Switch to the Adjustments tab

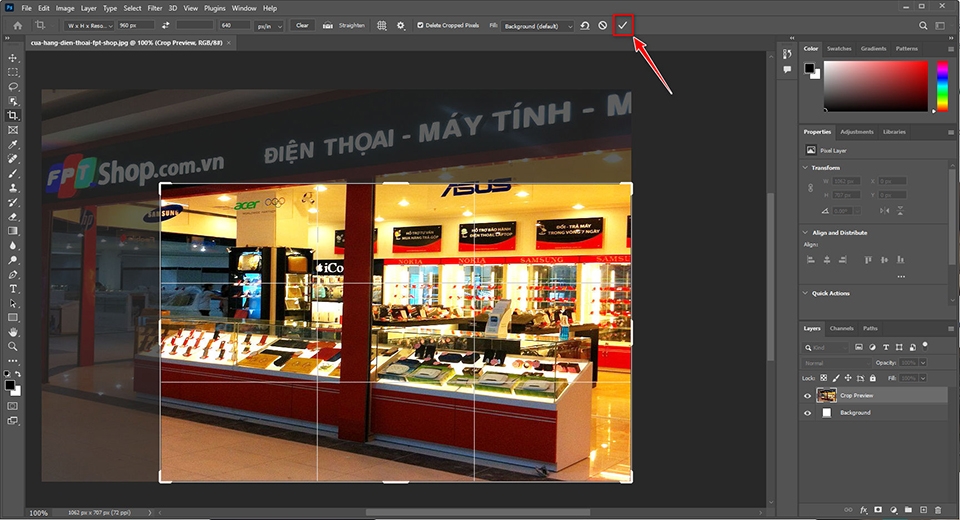[857, 132]
